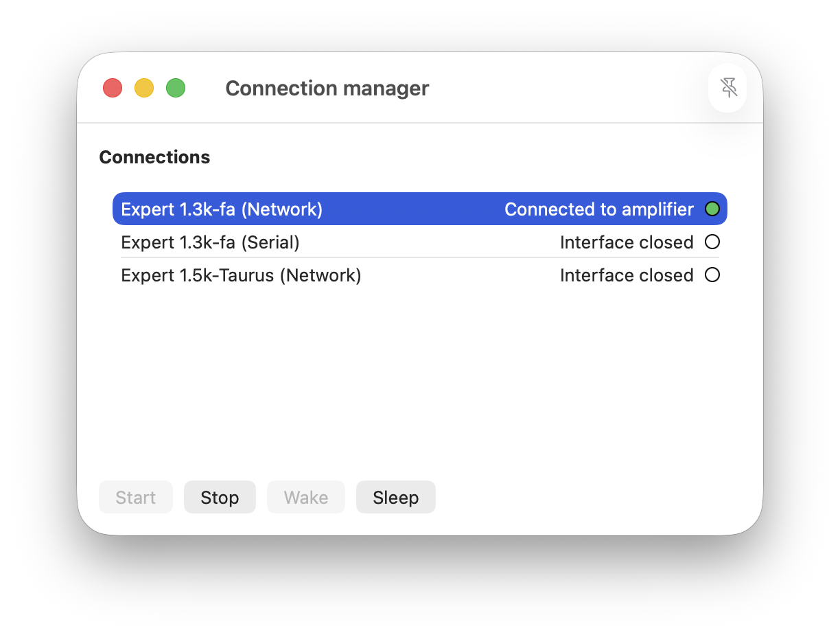Click the Stop button
Image resolution: width=840 pixels, height=637 pixels.
pos(220,497)
